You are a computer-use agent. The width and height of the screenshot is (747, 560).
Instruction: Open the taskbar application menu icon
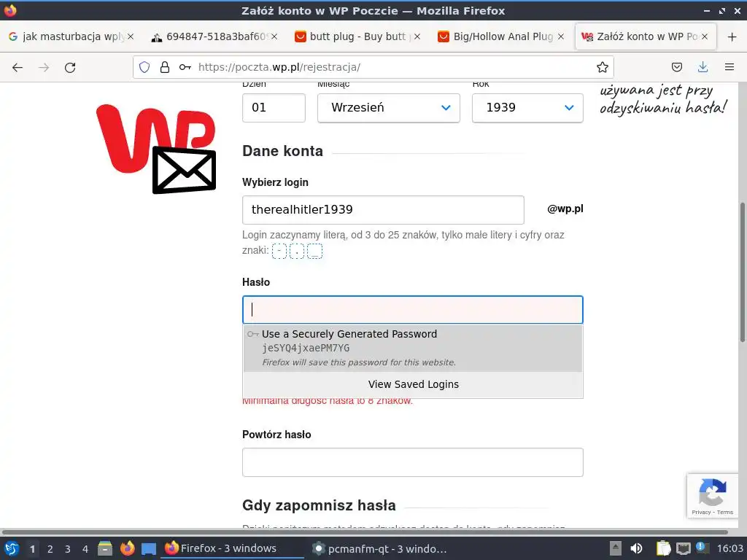(x=11, y=548)
